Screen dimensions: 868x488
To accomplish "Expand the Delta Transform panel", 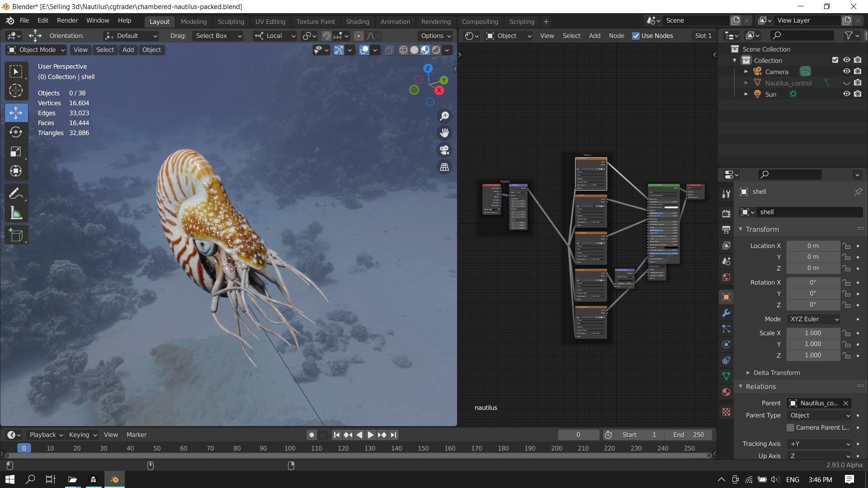I will coord(776,373).
